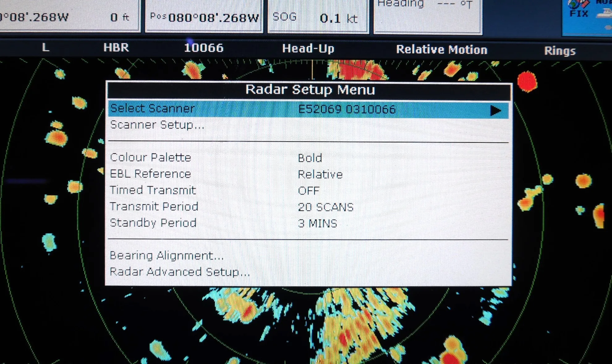This screenshot has width=612, height=364.
Task: Open Bearing Alignment... entry
Action: click(x=167, y=256)
